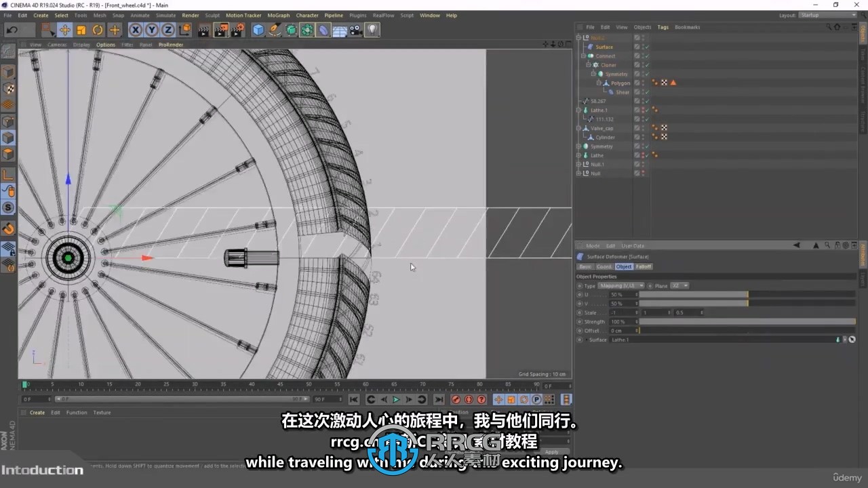Viewport: 868px width, 488px height.
Task: Collapse the Cloner object tree
Action: pyautogui.click(x=589, y=65)
